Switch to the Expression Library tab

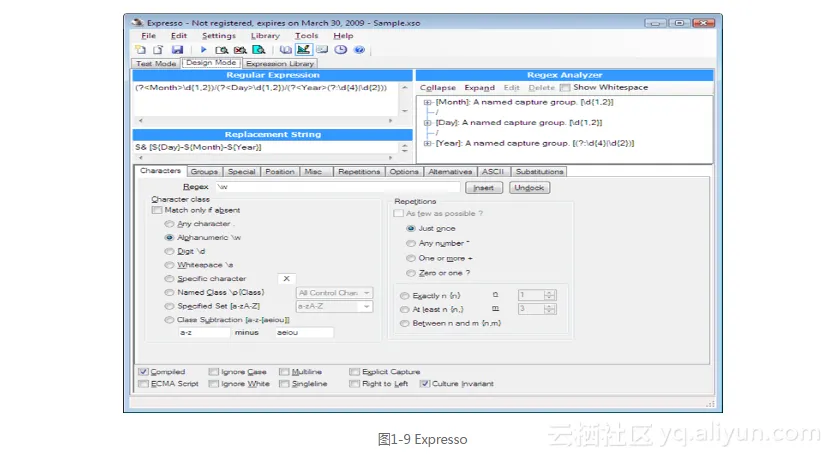(280, 64)
